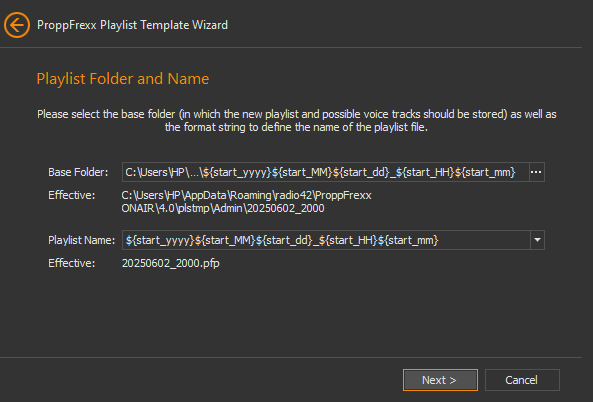Go back using the orange arrow icon
The width and height of the screenshot is (593, 402).
pos(17,25)
